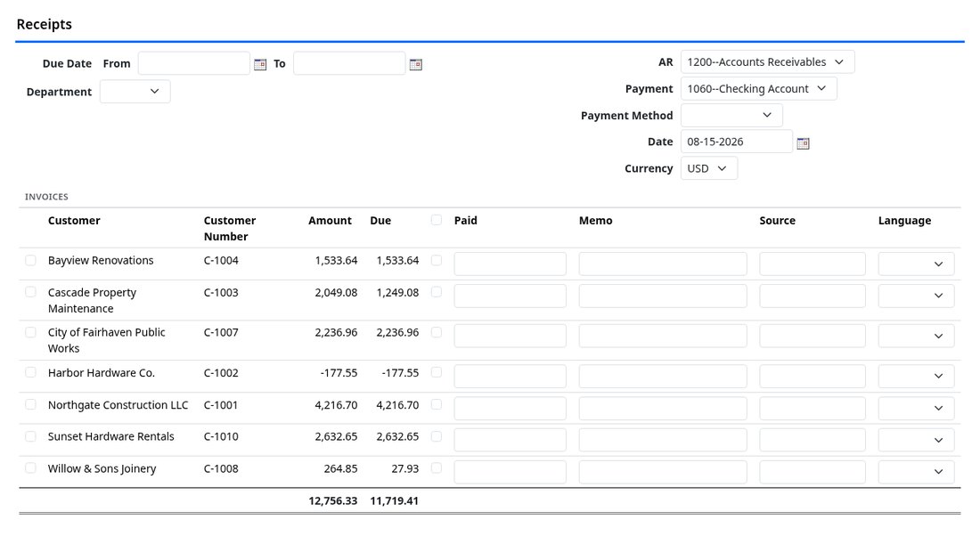Viewport: 980px width, 536px height.
Task: Check the paid checkbox for City of Fairhaven
Action: pos(437,332)
